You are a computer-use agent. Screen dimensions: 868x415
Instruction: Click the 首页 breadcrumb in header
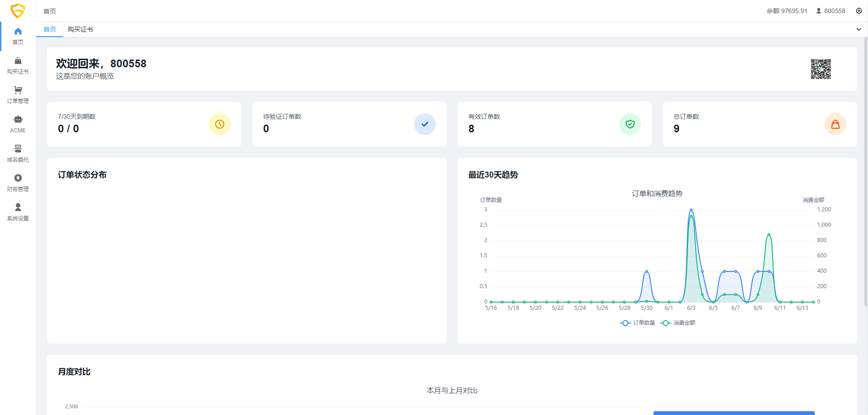click(x=50, y=11)
